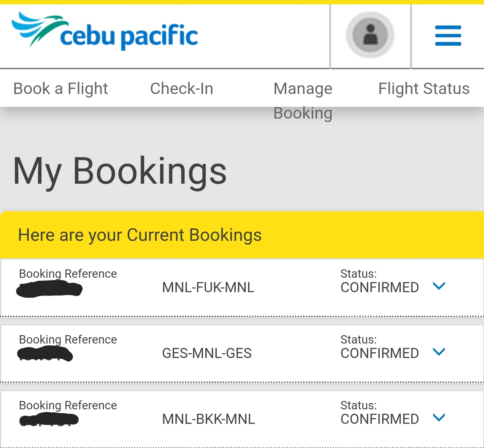Click the My Bookings heading
Viewport: 484px width, 448px height.
[x=120, y=171]
